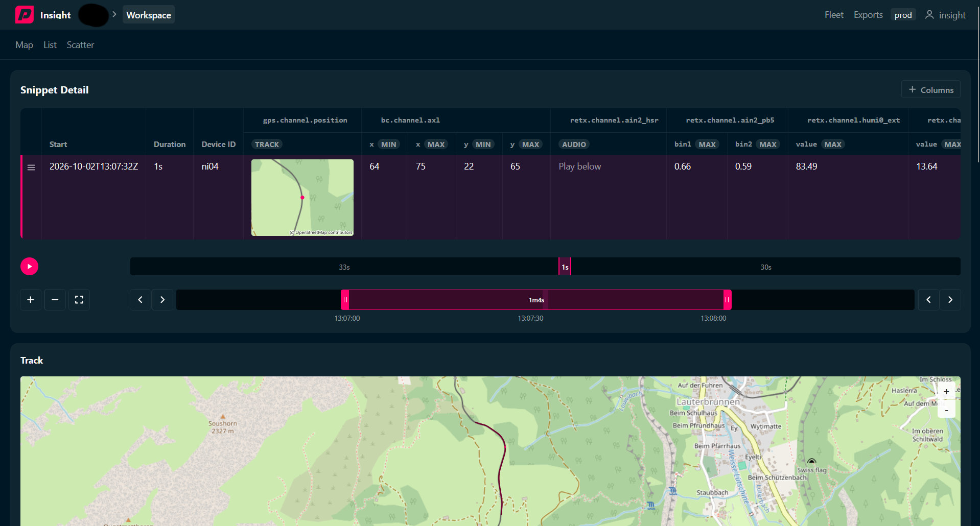Select the 30s segment on the upper timeline

765,267
